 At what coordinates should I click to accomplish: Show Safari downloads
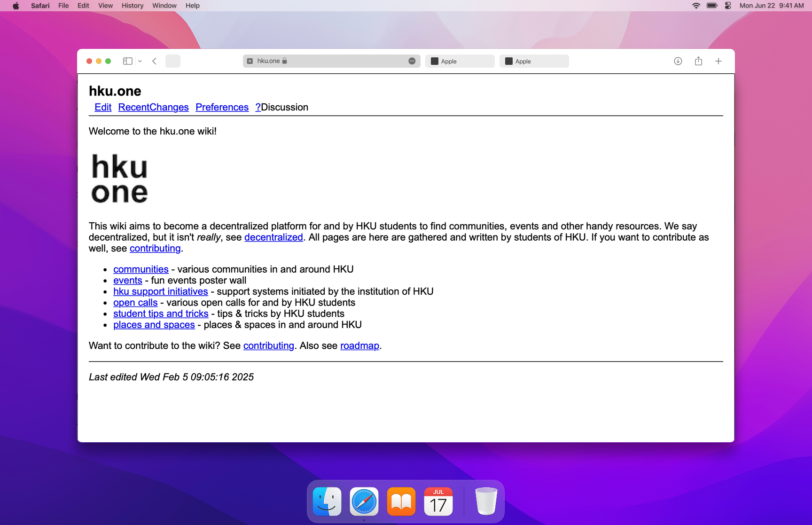pyautogui.click(x=678, y=61)
